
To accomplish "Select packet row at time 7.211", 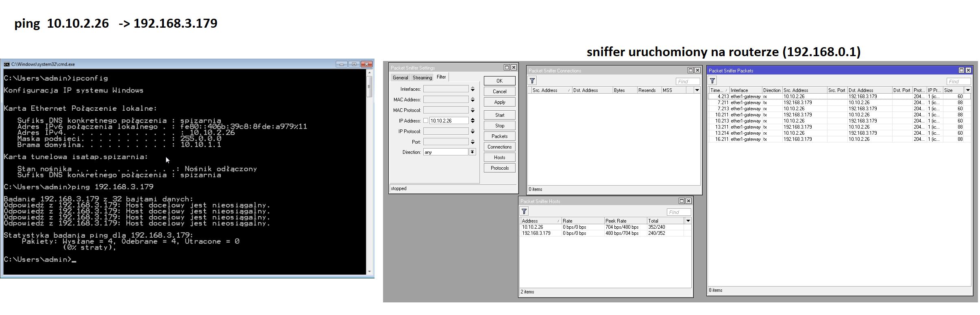I will coord(839,103).
